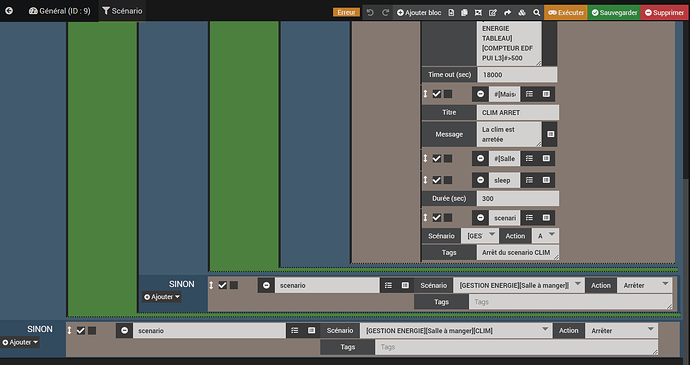Duplicate the scenario with the copy icon

coord(464,13)
